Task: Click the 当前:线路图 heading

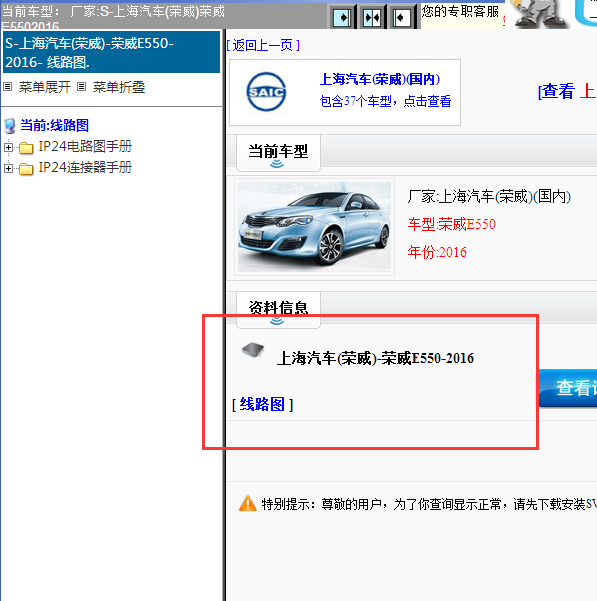Action: click(54, 125)
